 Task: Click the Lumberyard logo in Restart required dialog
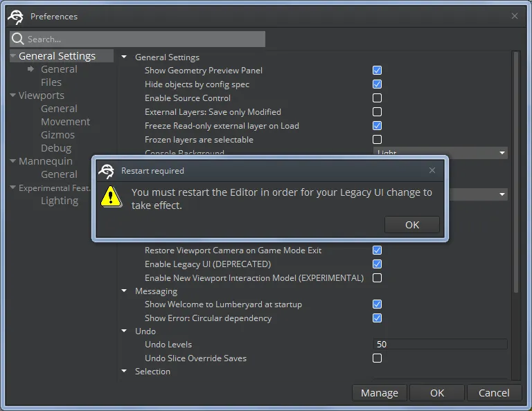[x=106, y=171]
